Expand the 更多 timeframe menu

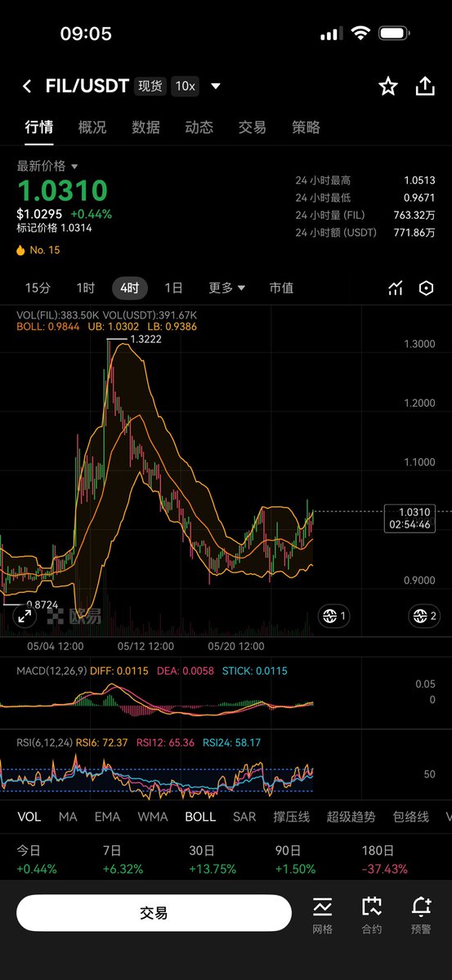pos(227,287)
